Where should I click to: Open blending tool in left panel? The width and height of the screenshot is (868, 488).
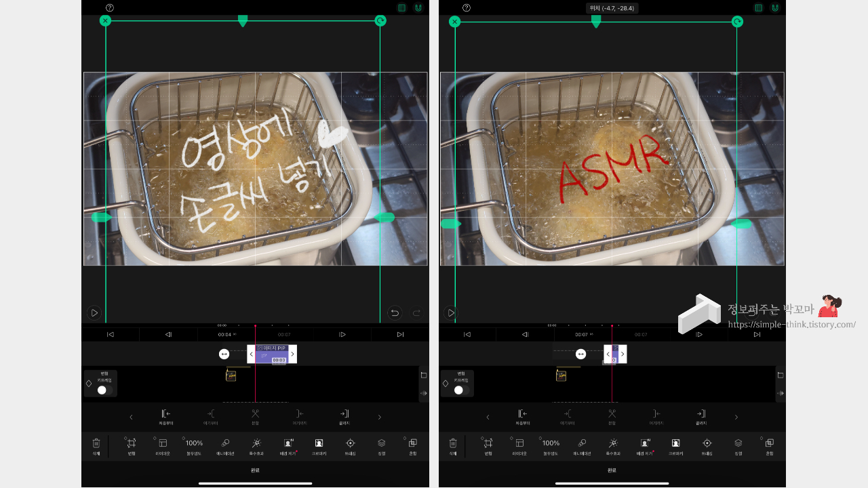pos(413,446)
